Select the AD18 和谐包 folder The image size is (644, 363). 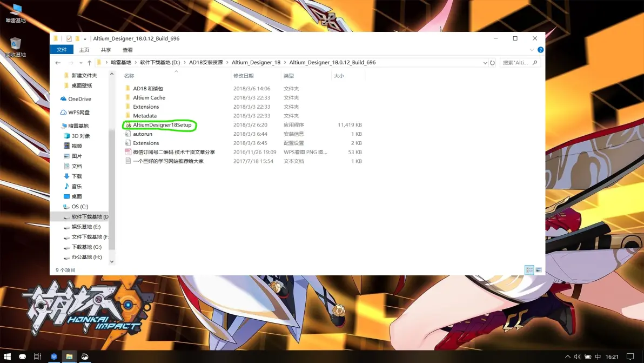point(148,89)
